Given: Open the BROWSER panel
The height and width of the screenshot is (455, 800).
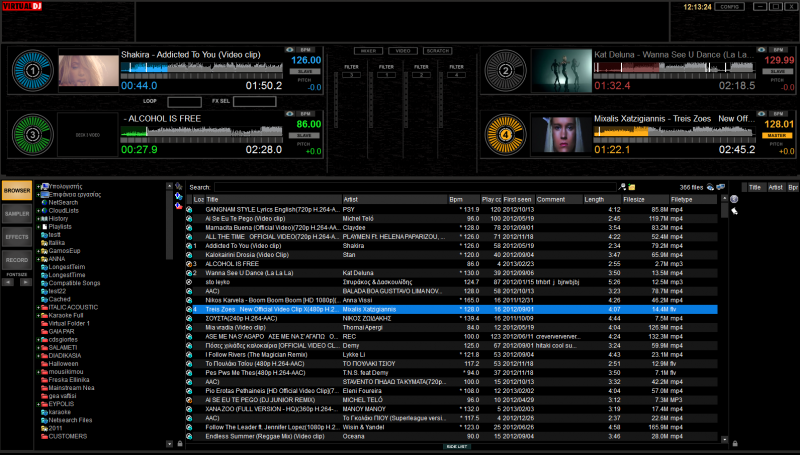Looking at the screenshot, I should [x=17, y=190].
